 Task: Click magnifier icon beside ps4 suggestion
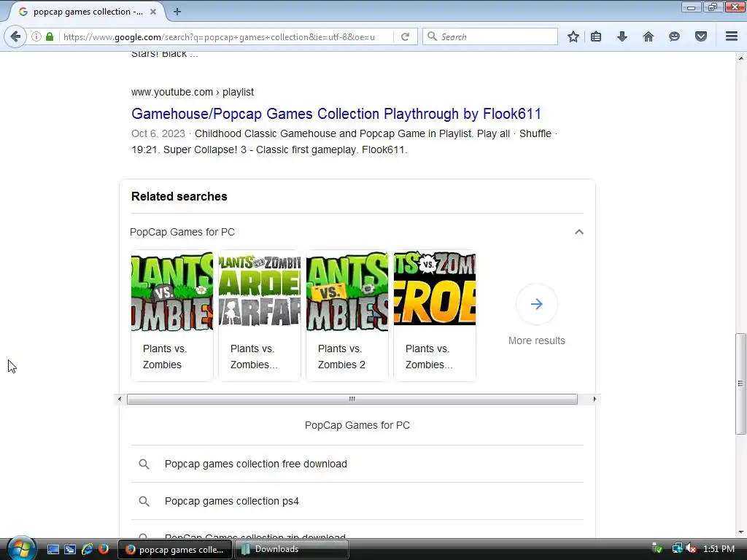pyautogui.click(x=144, y=501)
